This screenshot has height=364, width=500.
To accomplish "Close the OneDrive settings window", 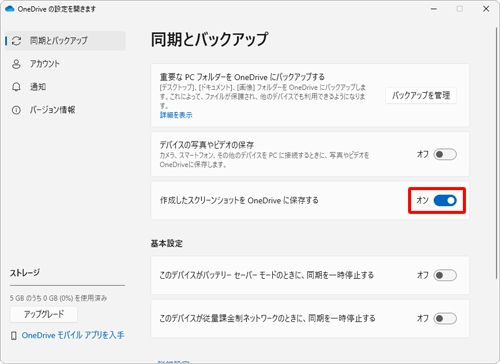I will click(486, 9).
